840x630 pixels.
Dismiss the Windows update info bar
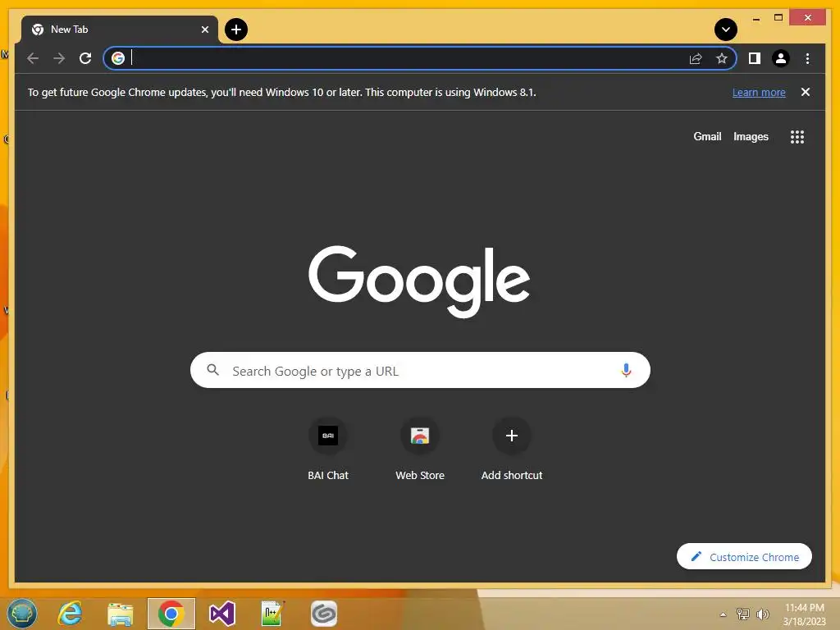click(805, 92)
